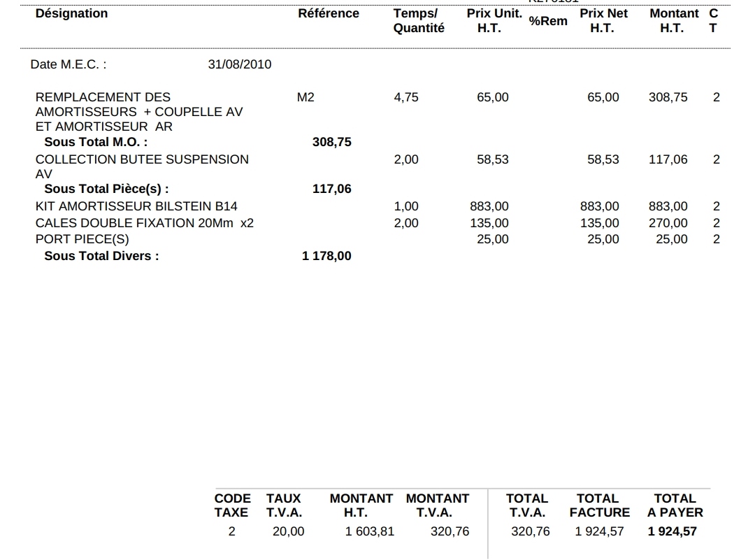Click the Prix Unit. "883,00" value
This screenshot has height=560, width=755.
(x=489, y=206)
